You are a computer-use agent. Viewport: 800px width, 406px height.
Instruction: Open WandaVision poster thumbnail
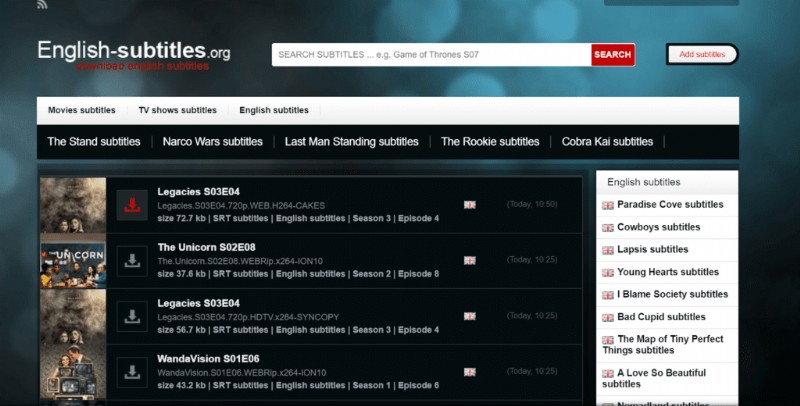click(73, 372)
